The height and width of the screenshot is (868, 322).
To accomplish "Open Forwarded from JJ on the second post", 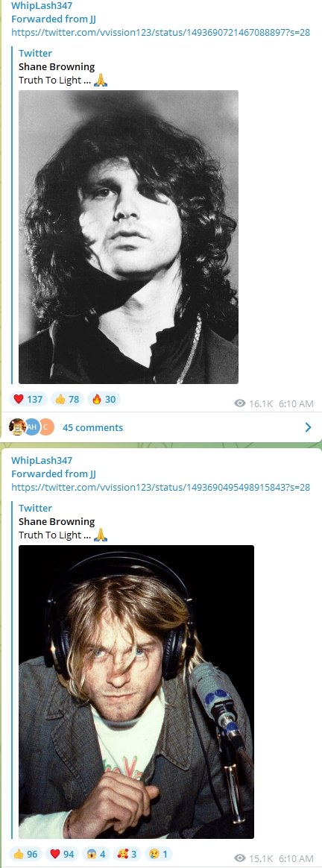I will click(x=54, y=474).
